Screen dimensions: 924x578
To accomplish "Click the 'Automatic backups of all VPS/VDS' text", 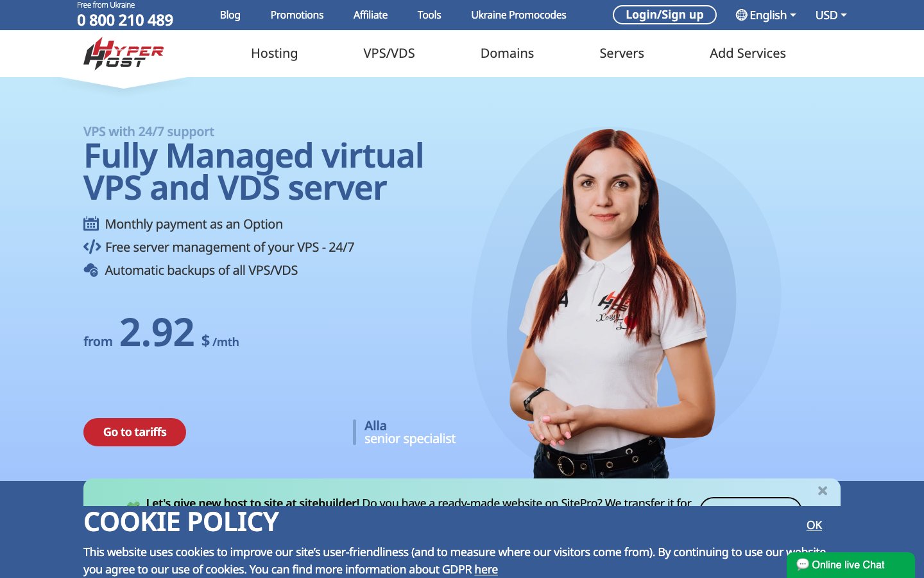I will pyautogui.click(x=201, y=270).
